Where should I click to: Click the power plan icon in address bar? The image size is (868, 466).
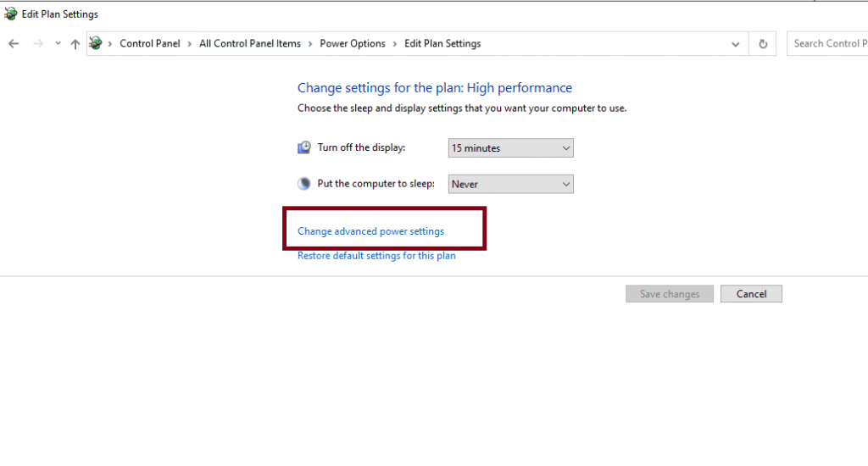pyautogui.click(x=96, y=43)
